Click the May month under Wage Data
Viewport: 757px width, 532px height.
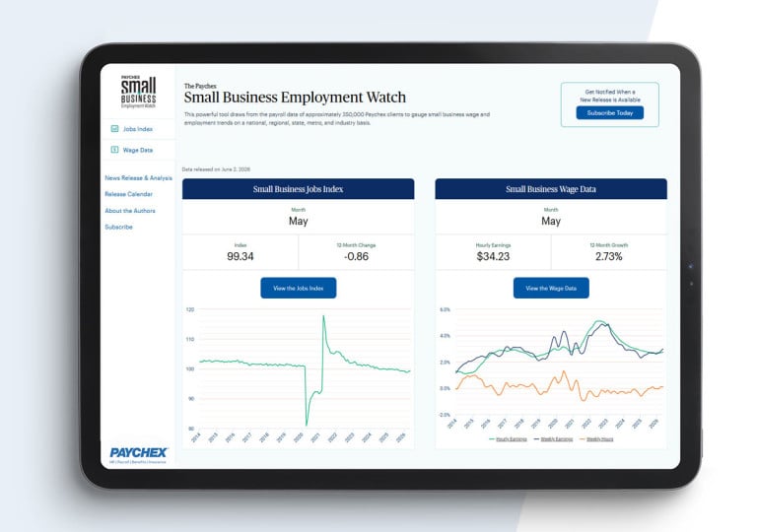(551, 221)
